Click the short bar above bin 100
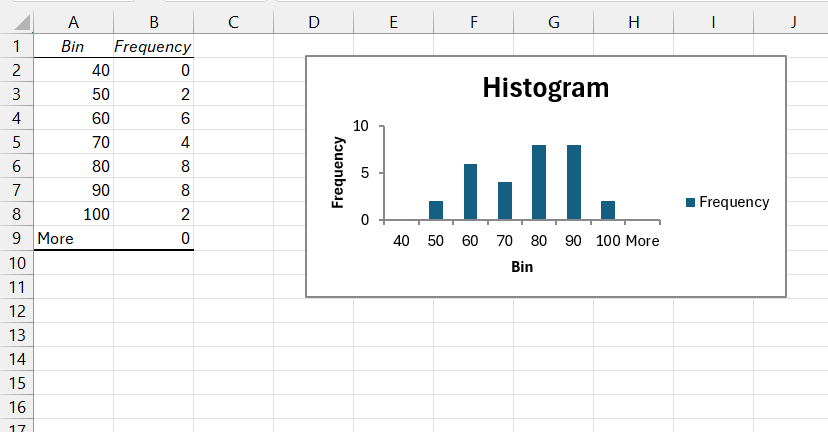 (608, 210)
